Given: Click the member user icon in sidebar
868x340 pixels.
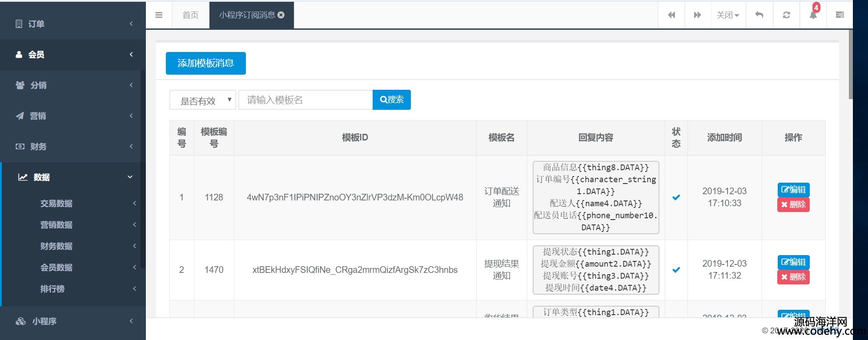Looking at the screenshot, I should [x=19, y=55].
